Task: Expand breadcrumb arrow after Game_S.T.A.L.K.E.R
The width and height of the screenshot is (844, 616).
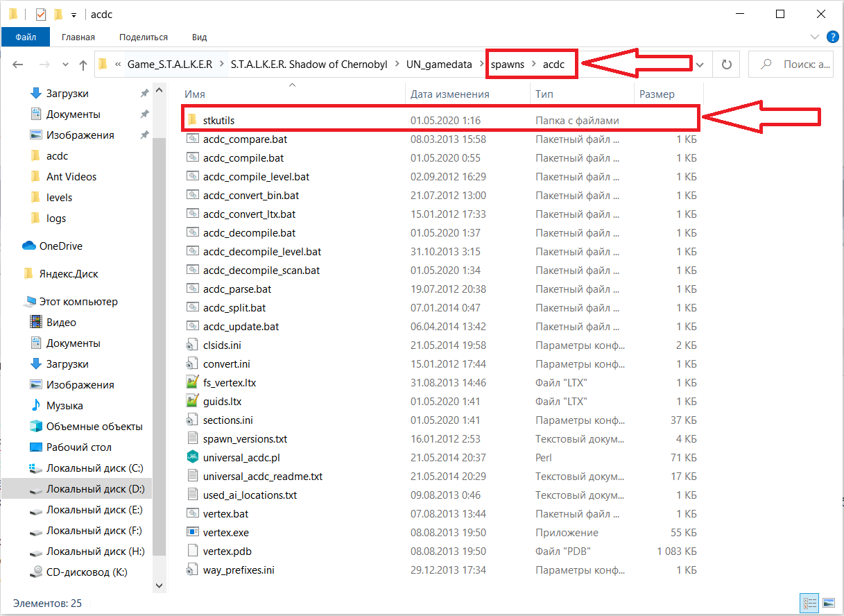Action: pos(221,65)
